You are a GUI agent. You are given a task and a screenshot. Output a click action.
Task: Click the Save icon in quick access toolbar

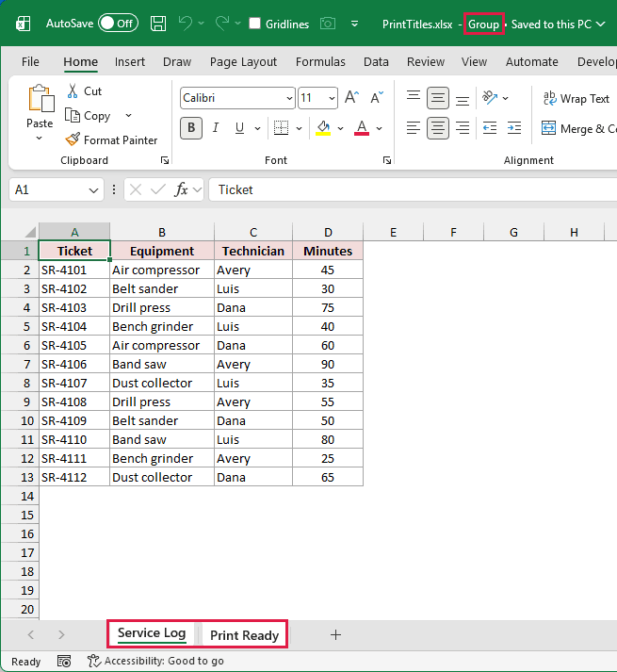tap(158, 24)
